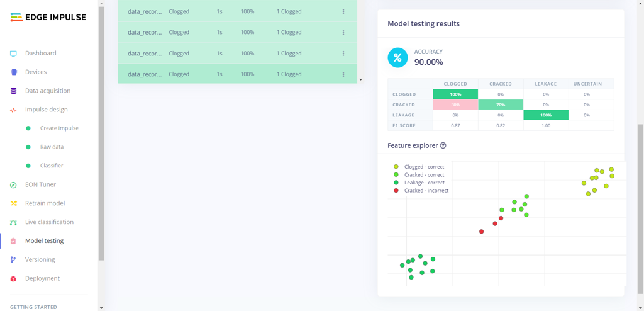This screenshot has width=644, height=311.
Task: Click the Deployment box icon
Action: (x=13, y=279)
